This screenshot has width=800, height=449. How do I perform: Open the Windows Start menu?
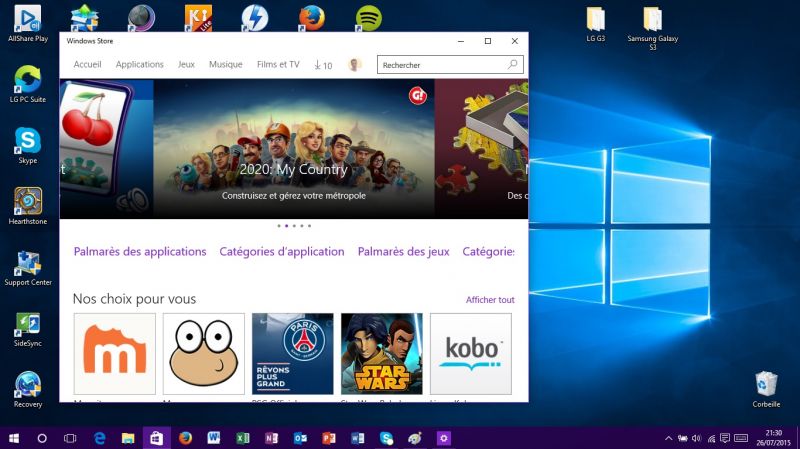coord(14,438)
